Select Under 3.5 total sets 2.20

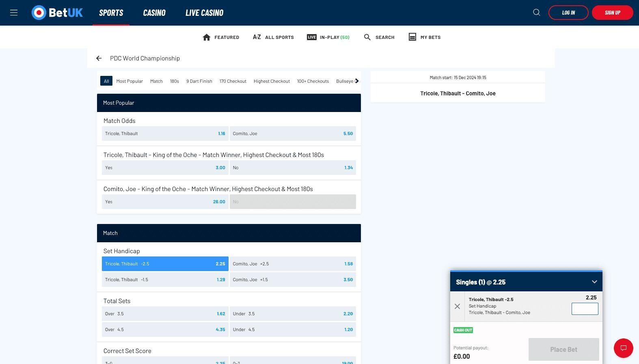293,314
